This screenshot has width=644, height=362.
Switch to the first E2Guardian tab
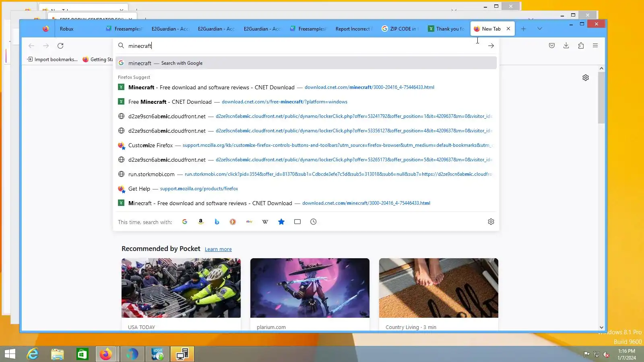(x=170, y=29)
